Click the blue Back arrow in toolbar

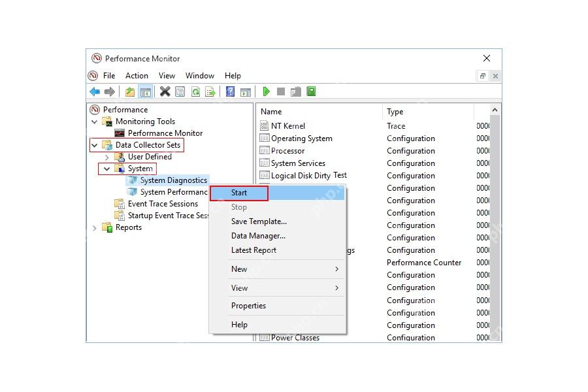pos(95,91)
